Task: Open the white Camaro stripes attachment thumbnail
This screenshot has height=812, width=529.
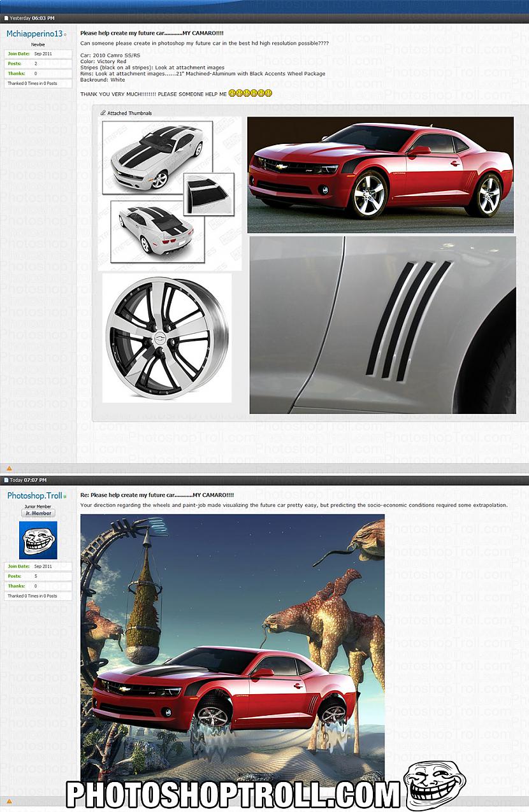Action: (x=170, y=194)
